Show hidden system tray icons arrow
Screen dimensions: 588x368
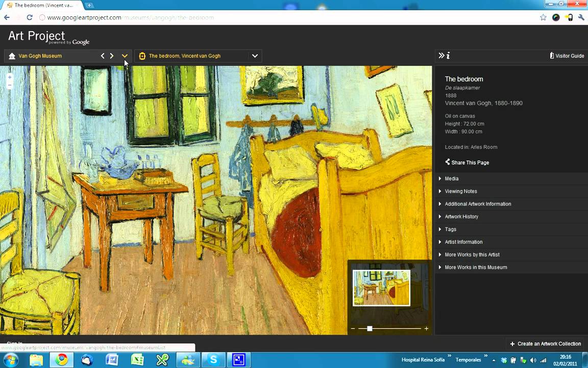coord(494,360)
